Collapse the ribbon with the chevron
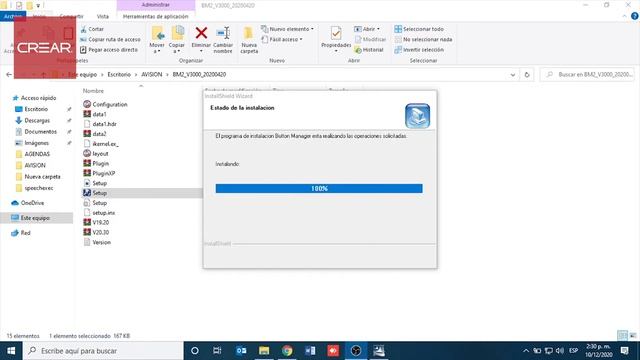Screen dimensions: 640x360 pyautogui.click(x=624, y=16)
